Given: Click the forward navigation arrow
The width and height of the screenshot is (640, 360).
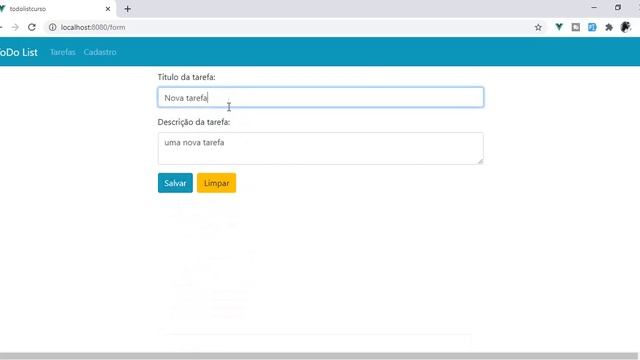Looking at the screenshot, I should (15, 27).
